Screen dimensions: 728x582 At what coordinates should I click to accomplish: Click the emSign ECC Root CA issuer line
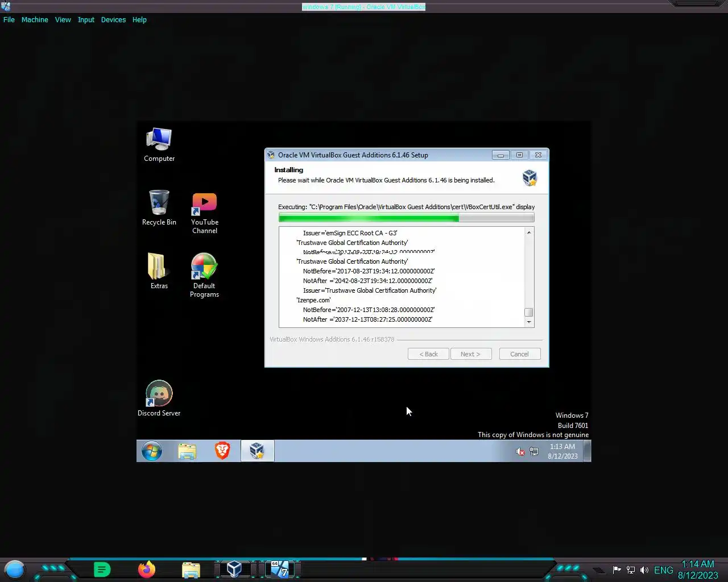coord(350,233)
